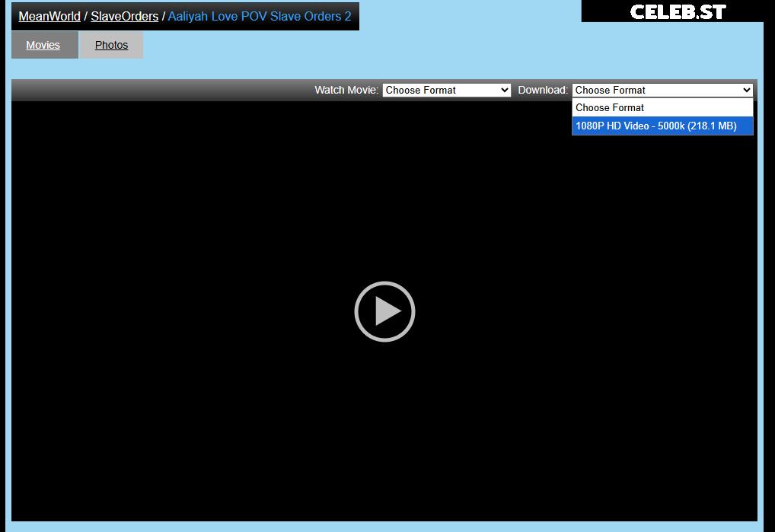This screenshot has width=775, height=532.
Task: Go to the SlaveOrders breadcrumb link
Action: click(x=125, y=16)
